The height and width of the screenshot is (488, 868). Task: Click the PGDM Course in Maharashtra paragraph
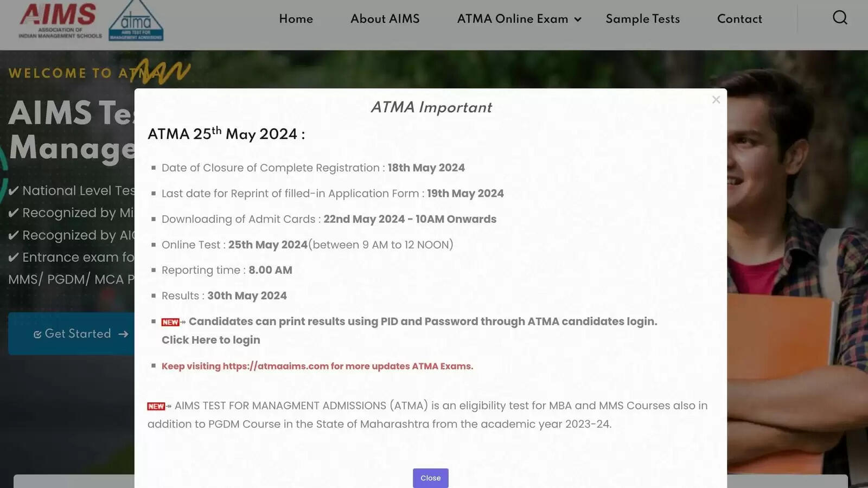(x=427, y=415)
